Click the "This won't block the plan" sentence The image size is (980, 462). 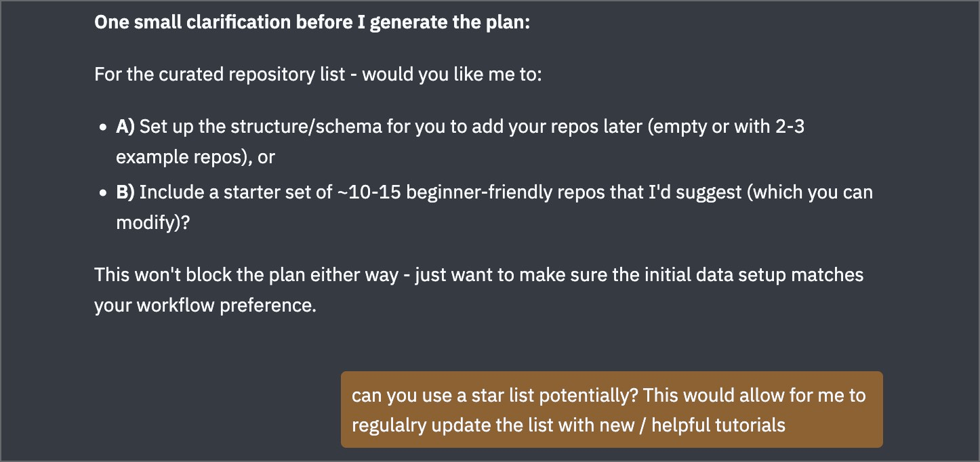478,275
